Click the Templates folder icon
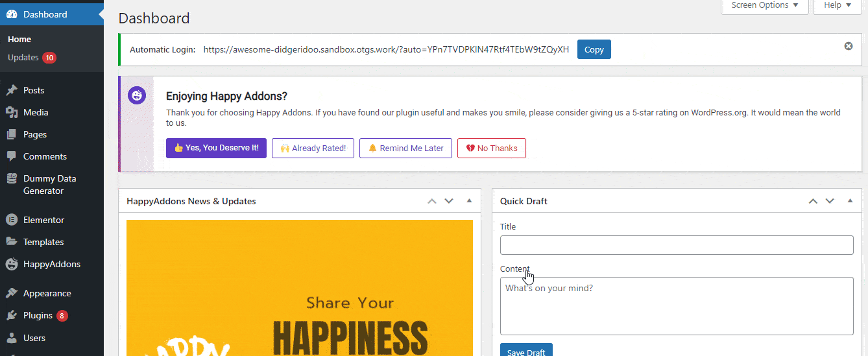The width and height of the screenshot is (868, 356). [12, 242]
